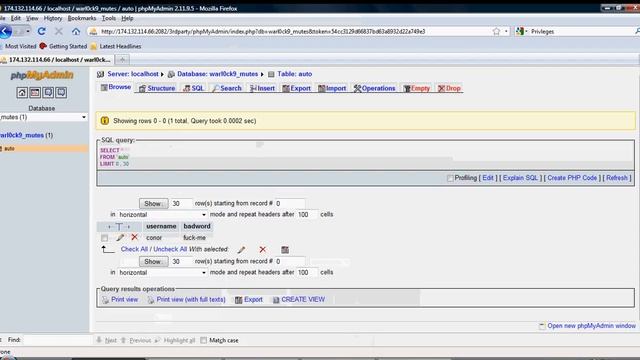Click the Empty table tab
Viewport: 640px width, 360px height.
tap(417, 88)
